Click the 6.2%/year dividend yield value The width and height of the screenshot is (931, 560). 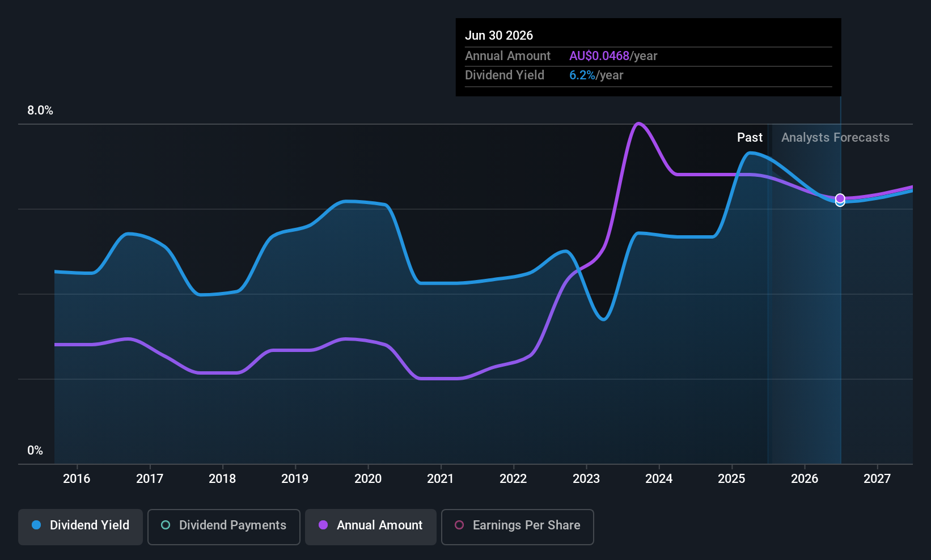click(596, 75)
